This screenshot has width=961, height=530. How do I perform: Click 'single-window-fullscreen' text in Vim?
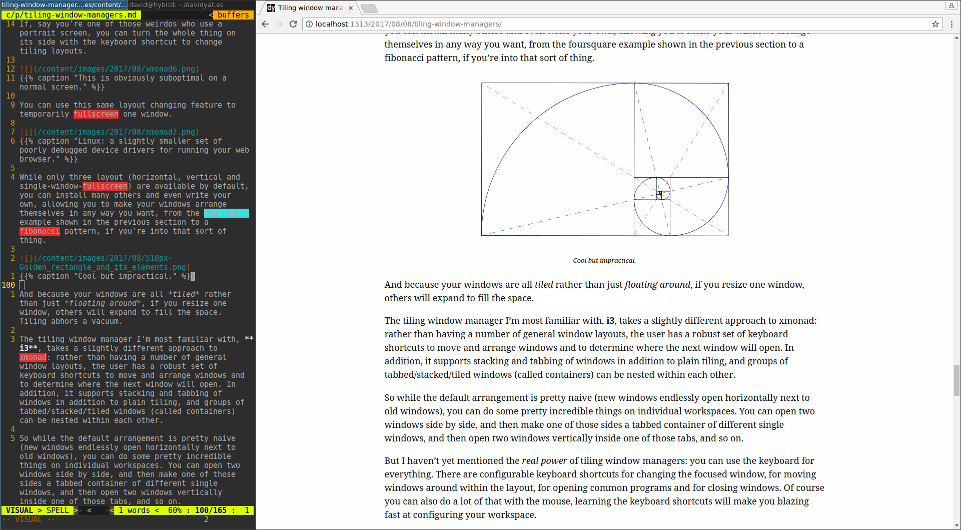click(73, 186)
